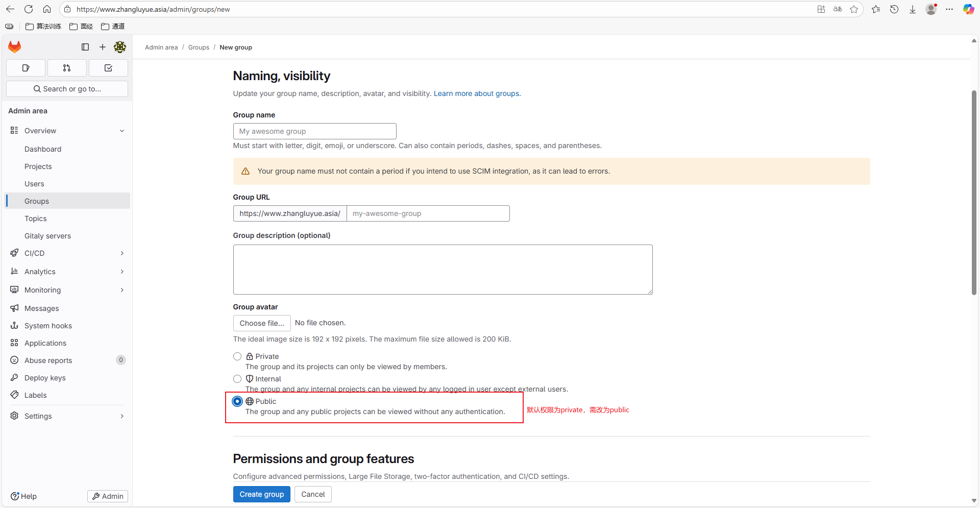This screenshot has width=980, height=508.
Task: Open Labels in the sidebar
Action: [67, 395]
